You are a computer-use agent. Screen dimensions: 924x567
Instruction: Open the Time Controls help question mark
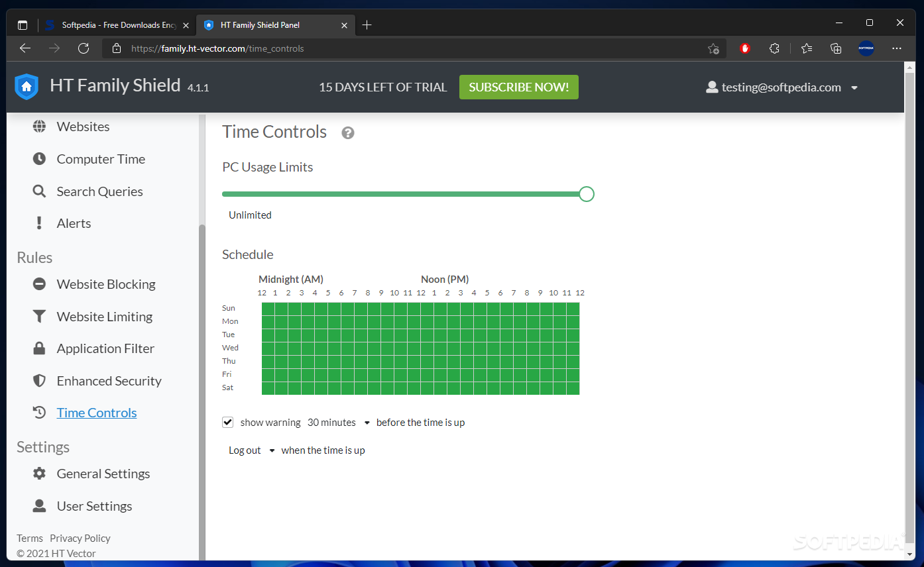(348, 133)
